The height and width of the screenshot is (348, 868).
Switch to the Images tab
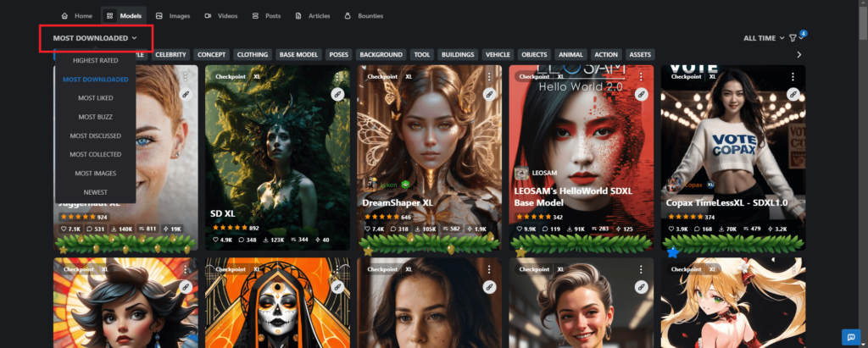(172, 15)
